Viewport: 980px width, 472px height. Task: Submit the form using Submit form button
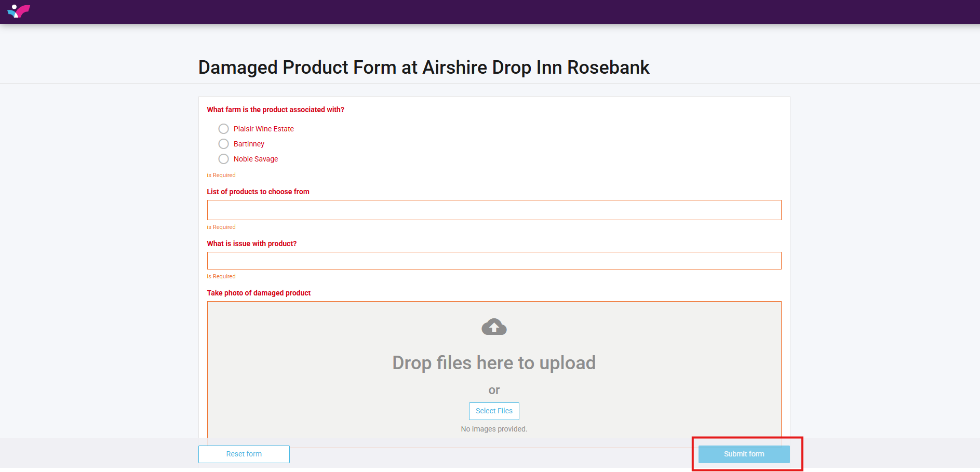[744, 454]
